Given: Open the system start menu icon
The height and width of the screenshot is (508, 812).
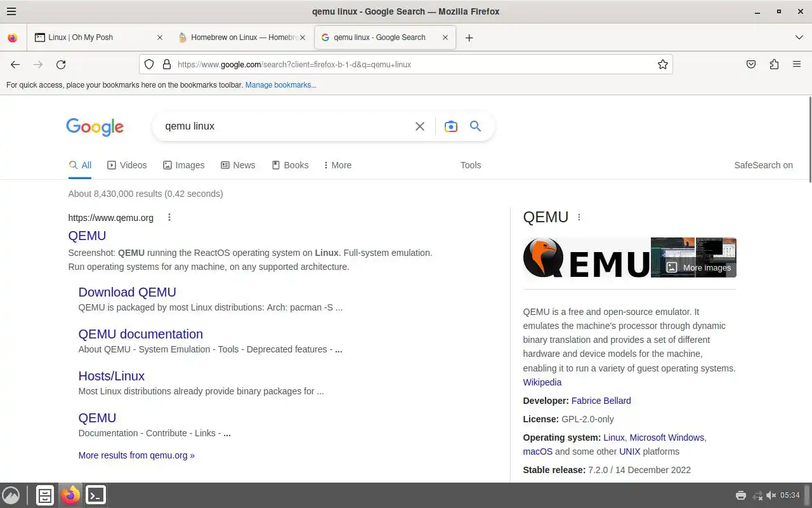Looking at the screenshot, I should point(11,495).
